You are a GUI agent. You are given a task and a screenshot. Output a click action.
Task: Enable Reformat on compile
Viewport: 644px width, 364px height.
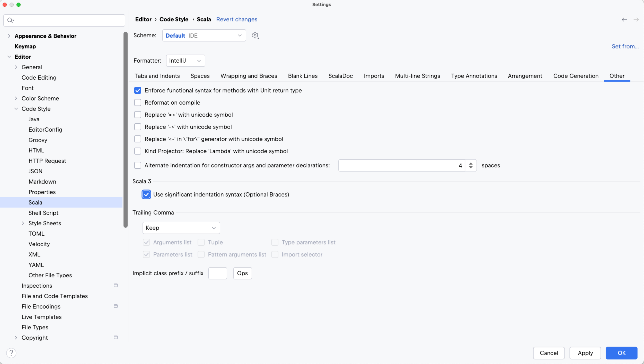[x=138, y=102]
